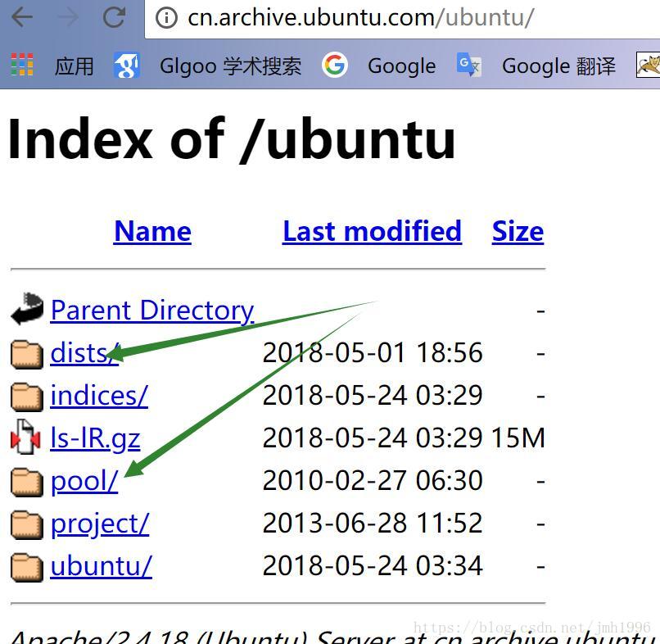Viewport: 660px width, 644px height.
Task: Click the folder icon beside pool/
Action: pos(27,483)
